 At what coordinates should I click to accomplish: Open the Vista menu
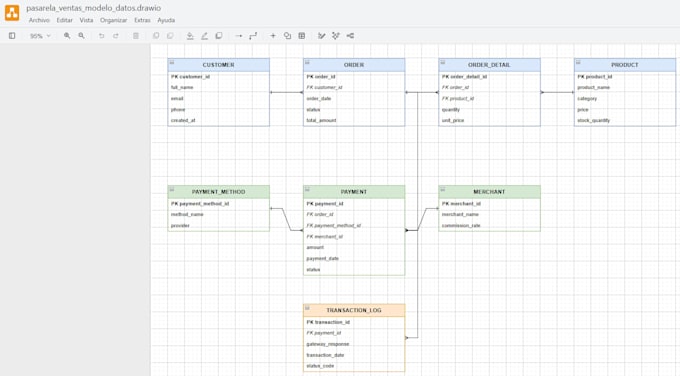point(86,20)
